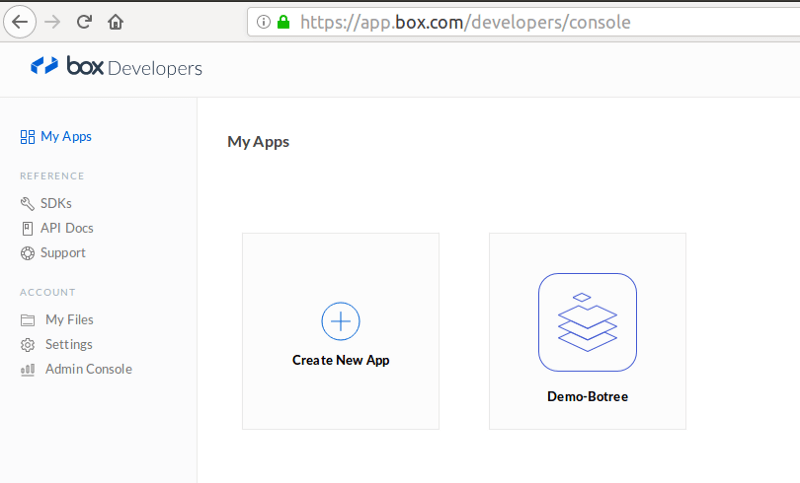Screen dimensions: 800x483
Task: Click the ACCOUNT section label
Action: point(47,292)
